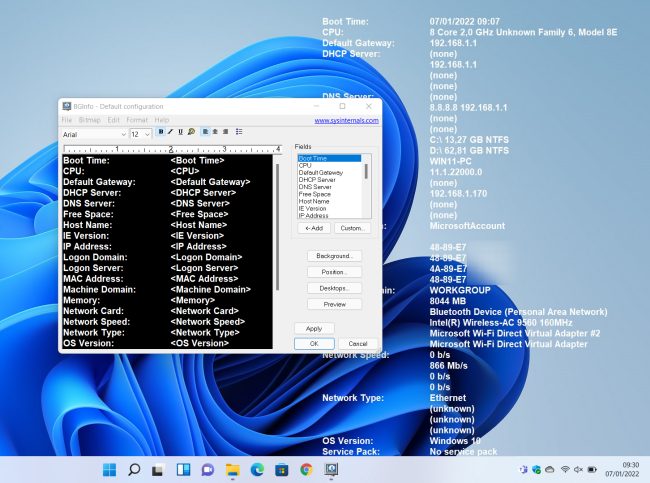Launch Teams Chat from the taskbar
Screen dimensions: 650x483
point(208,470)
